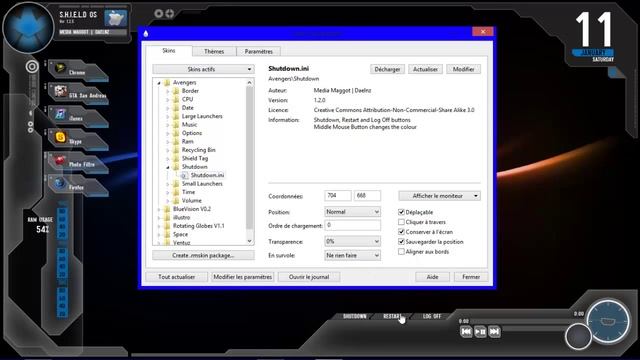
Task: Open the Position Normal dropdown
Action: [x=353, y=212]
